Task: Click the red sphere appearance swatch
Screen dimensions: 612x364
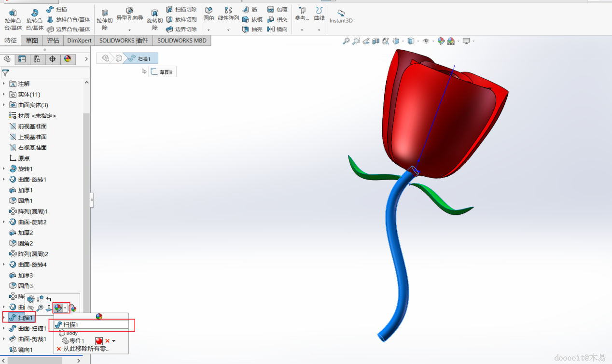Action: click(x=99, y=341)
